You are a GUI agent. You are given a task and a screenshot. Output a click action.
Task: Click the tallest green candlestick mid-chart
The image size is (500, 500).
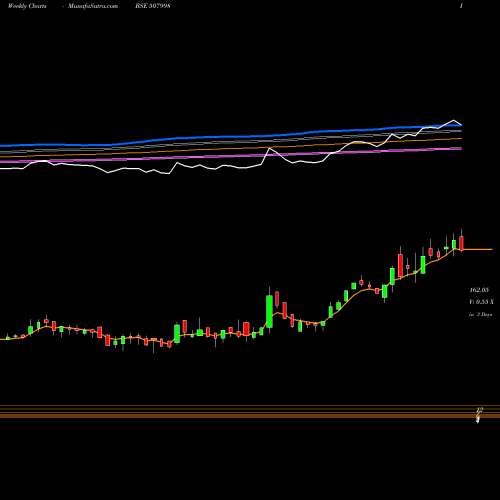tap(269, 311)
